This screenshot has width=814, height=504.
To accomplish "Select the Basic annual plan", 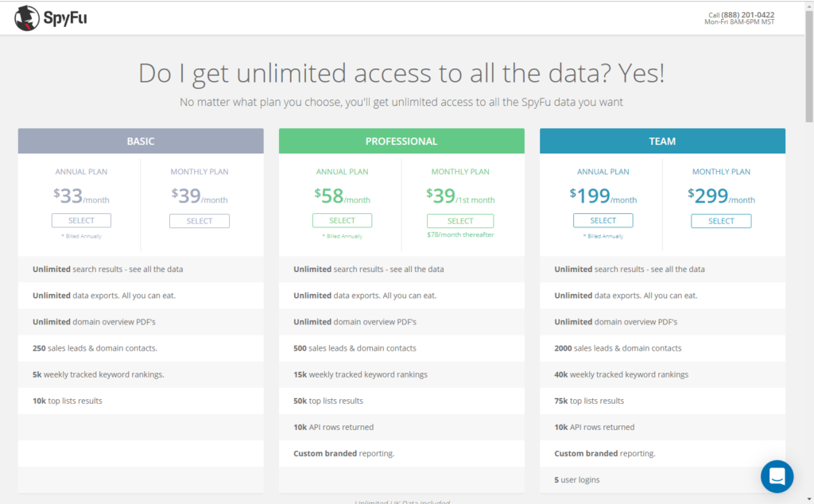I will click(x=81, y=220).
